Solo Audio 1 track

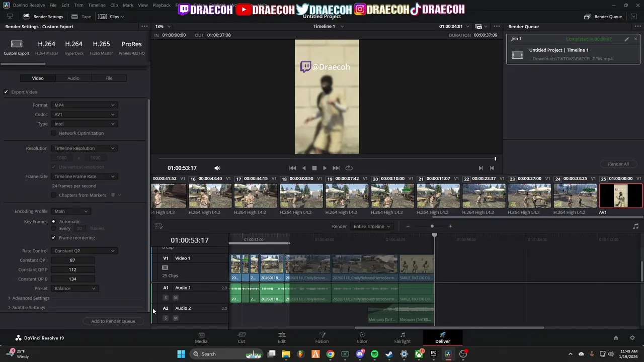tap(166, 298)
